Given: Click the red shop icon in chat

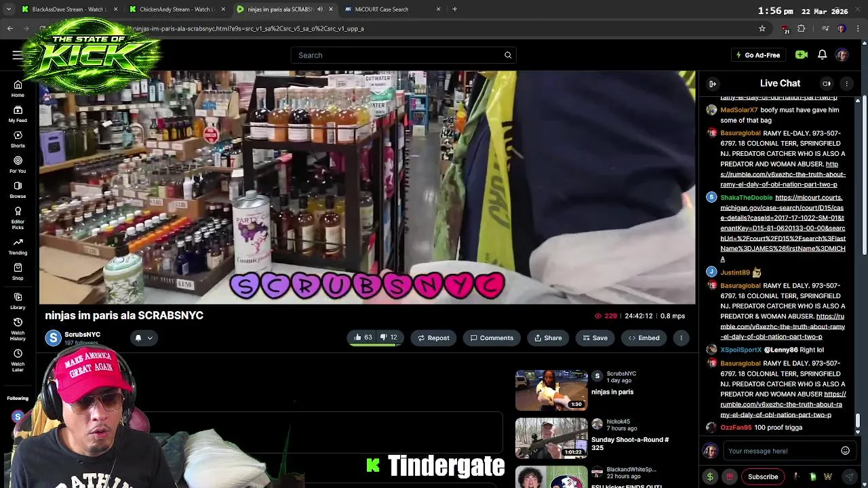Looking at the screenshot, I should click(730, 477).
